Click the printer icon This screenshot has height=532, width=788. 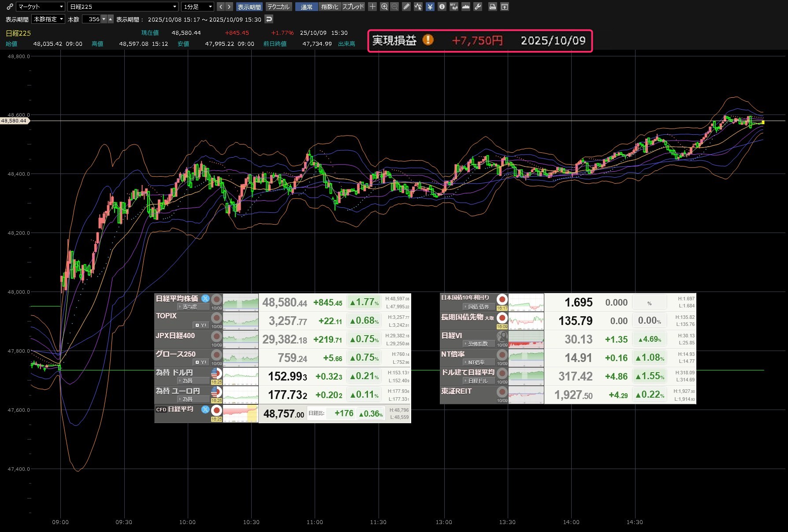coord(493,7)
